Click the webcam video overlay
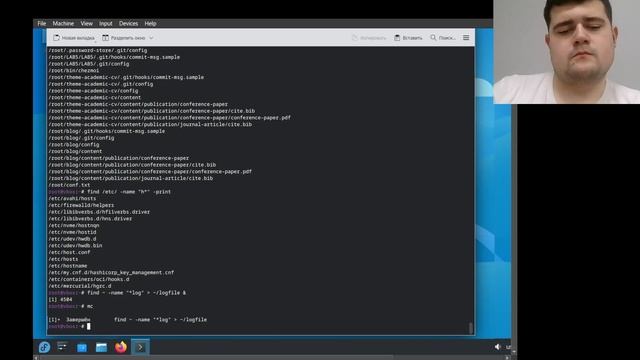The height and width of the screenshot is (360, 640). click(x=567, y=52)
